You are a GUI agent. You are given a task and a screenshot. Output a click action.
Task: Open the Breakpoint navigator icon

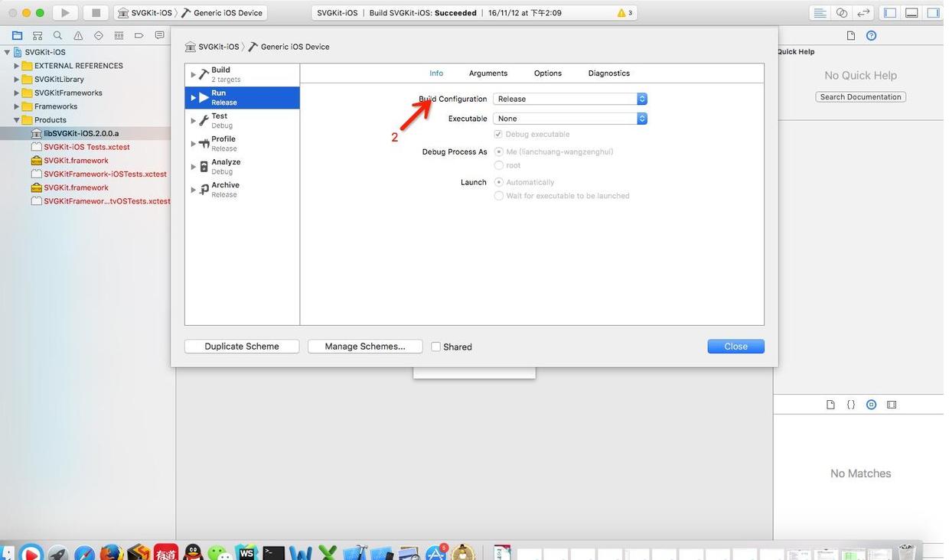[139, 35]
